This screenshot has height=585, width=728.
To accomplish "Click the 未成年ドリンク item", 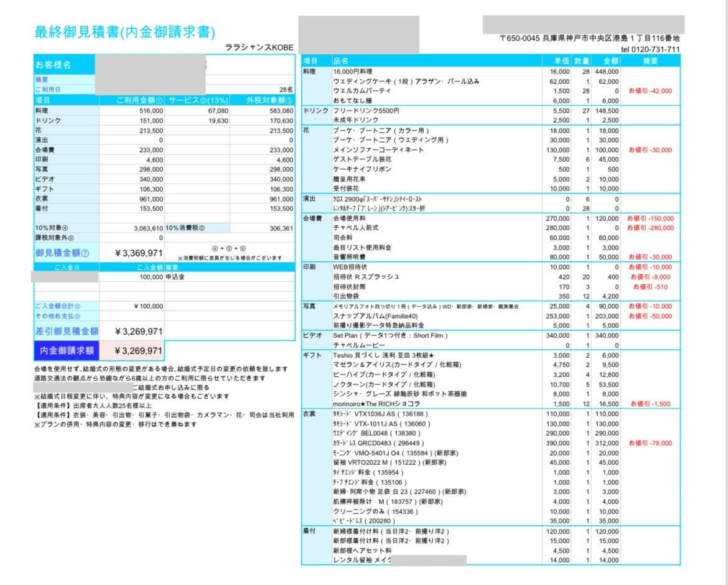I will [356, 120].
